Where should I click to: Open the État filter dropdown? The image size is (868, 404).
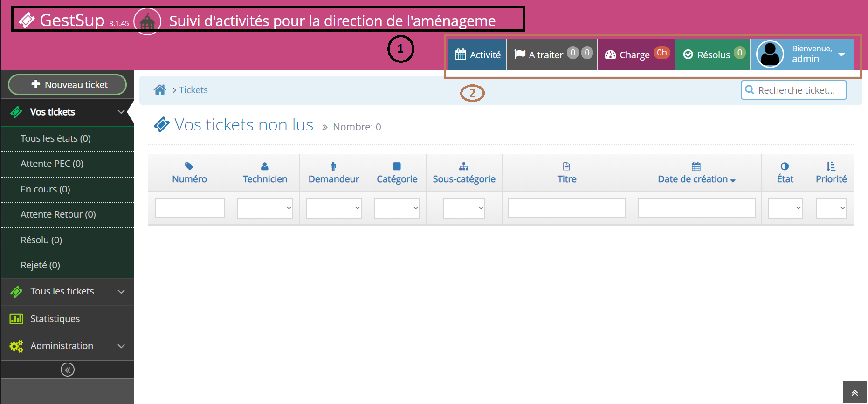pyautogui.click(x=785, y=208)
